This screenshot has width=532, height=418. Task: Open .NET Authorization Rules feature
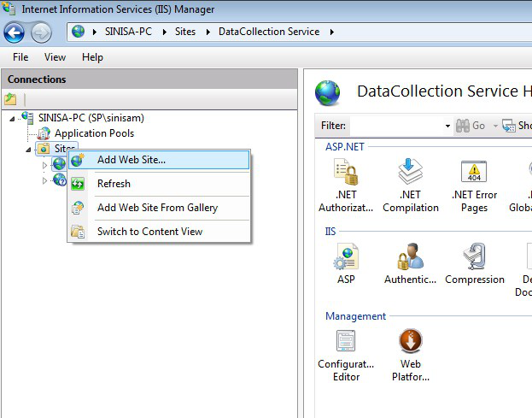coord(346,185)
